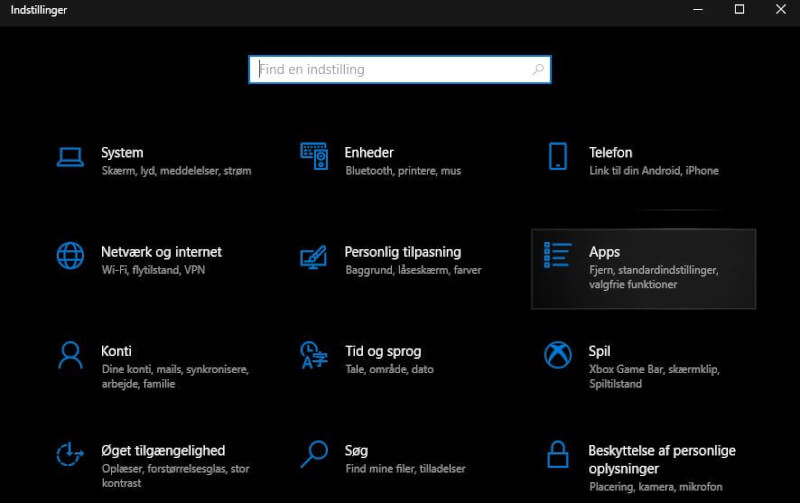800x503 pixels.
Task: Focus the 'Find en indstilling' search field
Action: pos(399,69)
